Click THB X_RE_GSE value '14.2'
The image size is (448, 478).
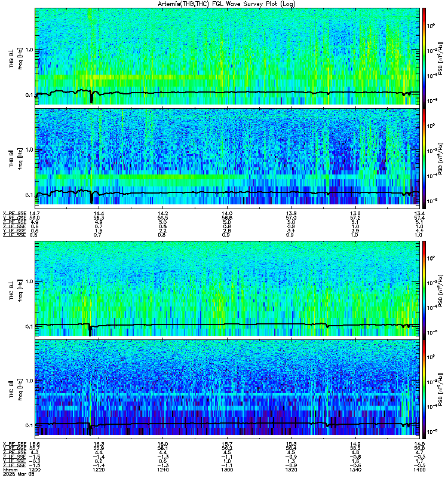pos(162,213)
